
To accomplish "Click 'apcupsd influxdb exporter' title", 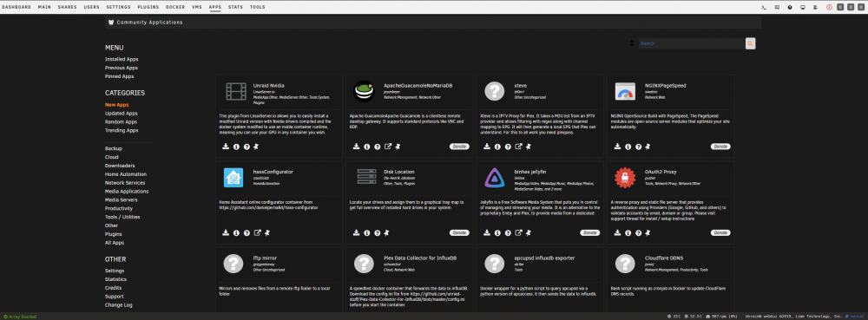I will (544, 258).
